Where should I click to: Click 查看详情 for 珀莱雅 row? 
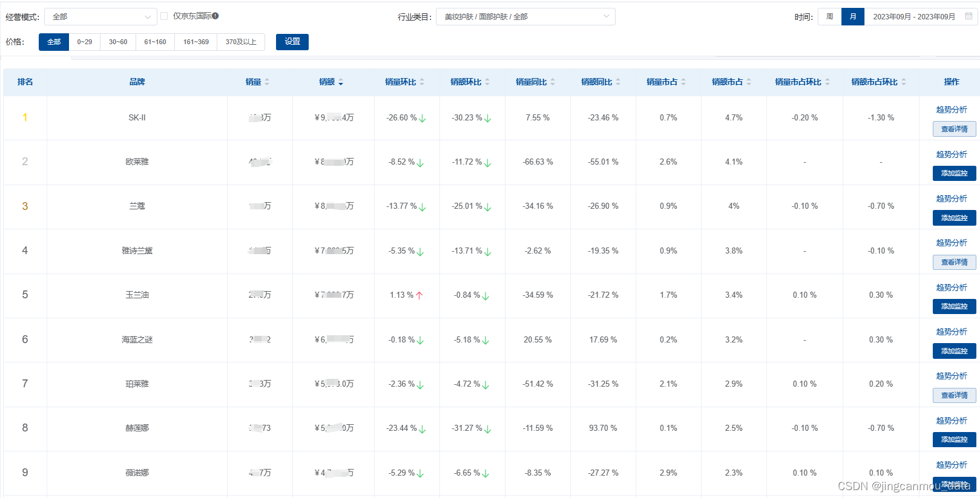[x=955, y=395]
